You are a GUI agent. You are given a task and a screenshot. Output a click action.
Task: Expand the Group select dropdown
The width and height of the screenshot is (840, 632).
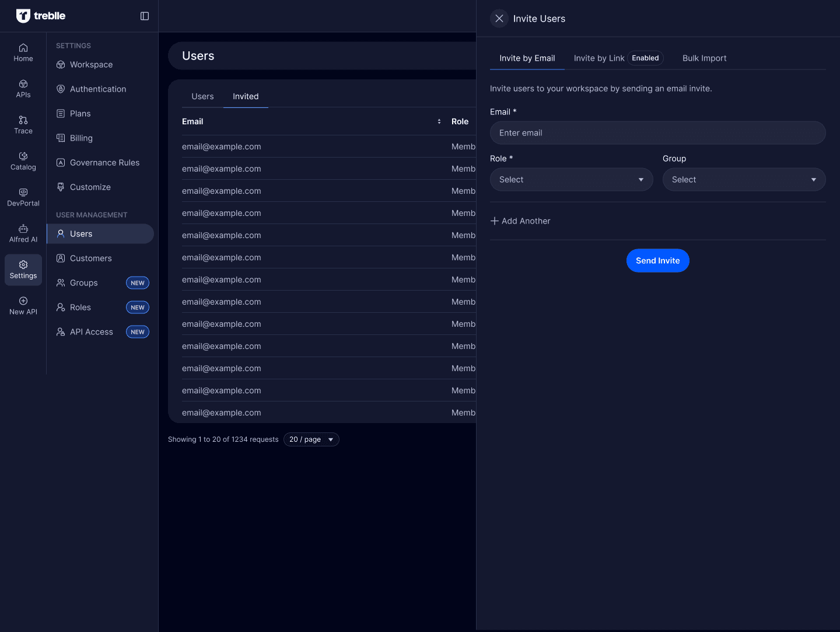pos(744,180)
